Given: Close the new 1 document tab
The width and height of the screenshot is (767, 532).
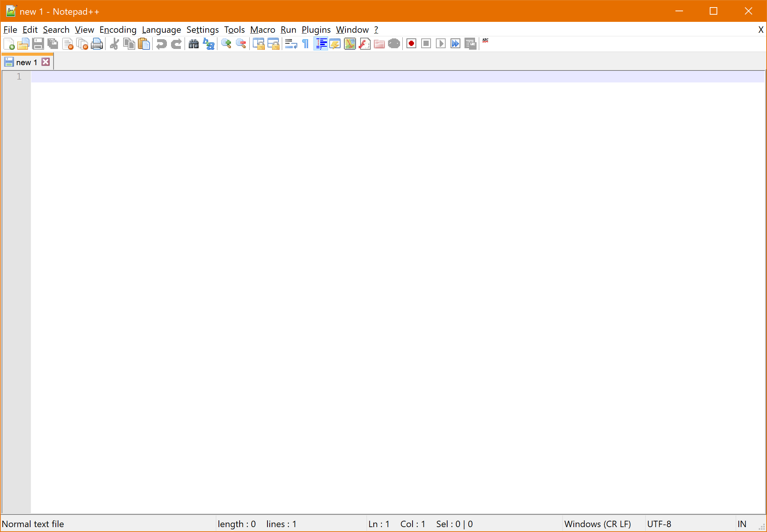Looking at the screenshot, I should [x=46, y=62].
